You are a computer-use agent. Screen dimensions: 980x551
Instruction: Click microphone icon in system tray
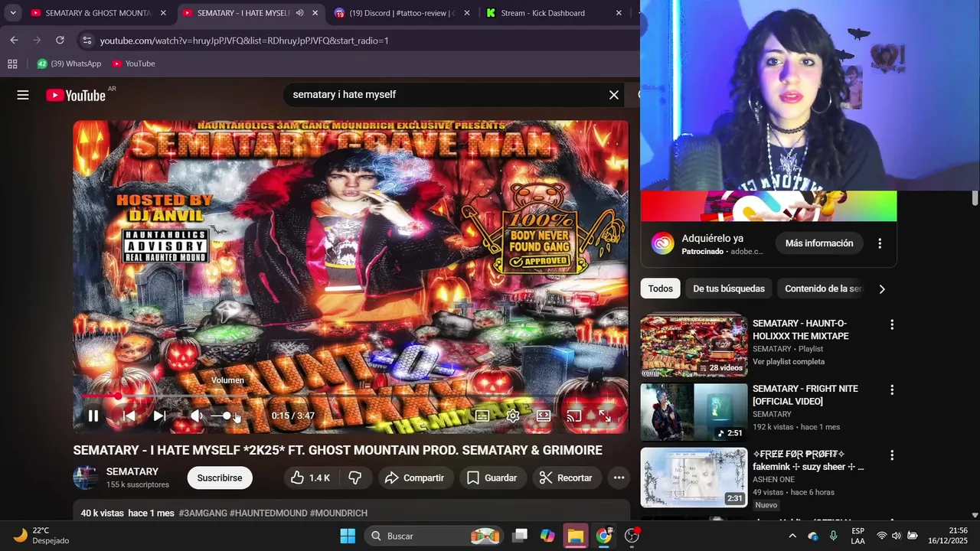833,536
